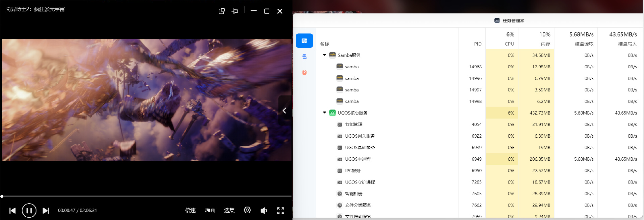Click the 节能管理 process icon
Viewport: 644px width, 220px height.
click(x=339, y=125)
